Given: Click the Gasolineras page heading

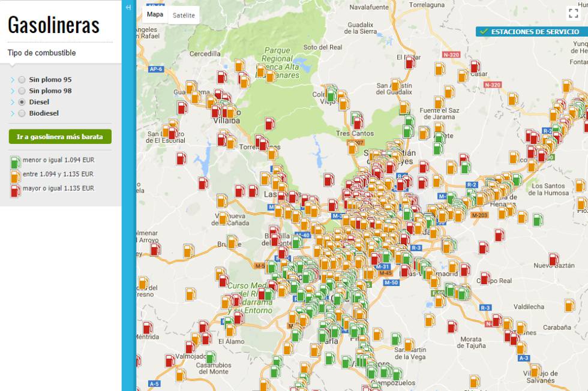Looking at the screenshot, I should pos(53,25).
